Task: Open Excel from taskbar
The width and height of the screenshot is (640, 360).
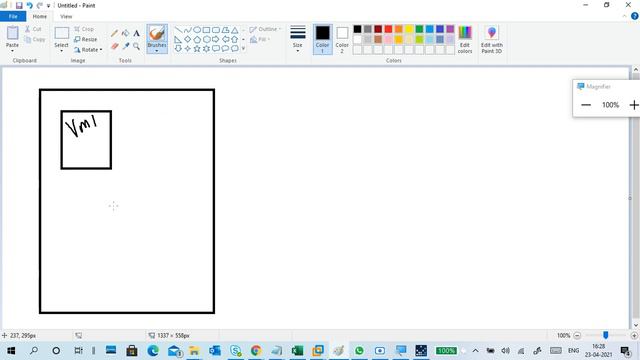Action: [x=297, y=351]
